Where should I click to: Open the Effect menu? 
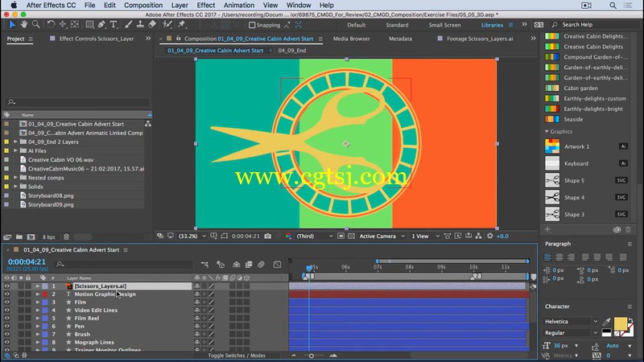pyautogui.click(x=206, y=6)
